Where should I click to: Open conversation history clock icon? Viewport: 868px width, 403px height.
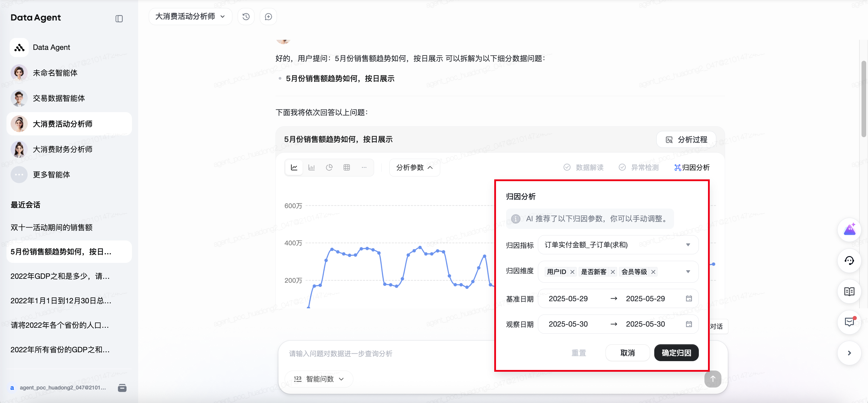click(246, 17)
